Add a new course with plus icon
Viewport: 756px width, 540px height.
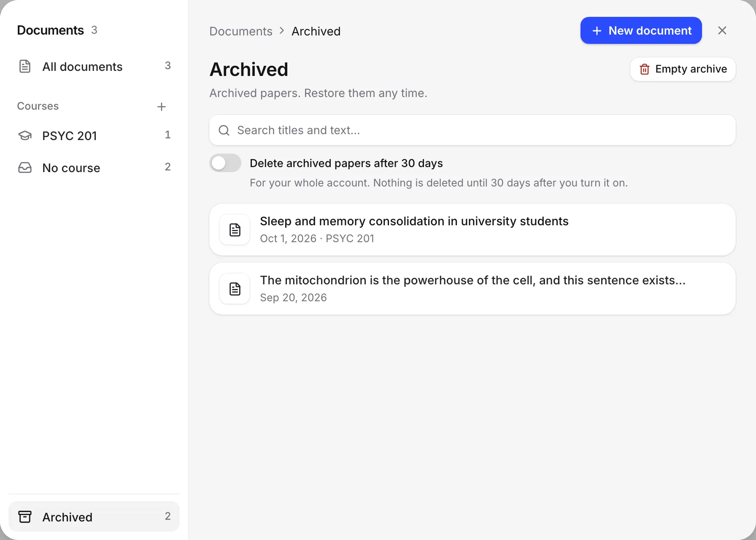point(162,107)
